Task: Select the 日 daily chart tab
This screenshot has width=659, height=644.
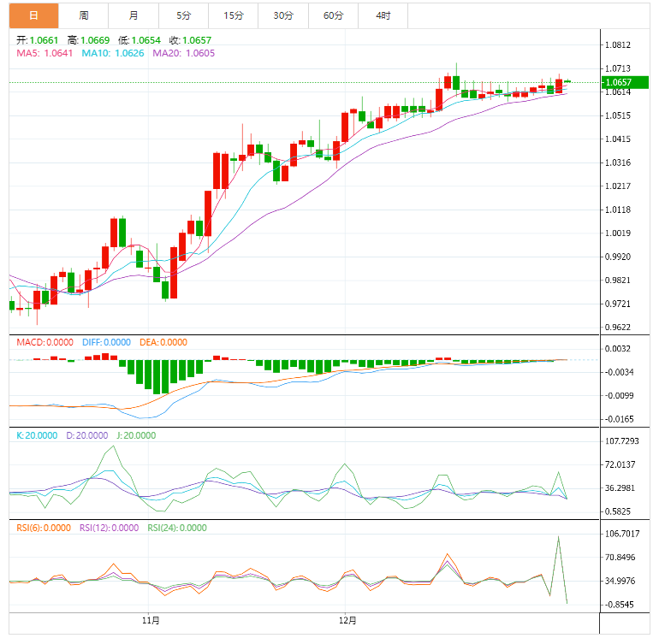Action: point(33,15)
